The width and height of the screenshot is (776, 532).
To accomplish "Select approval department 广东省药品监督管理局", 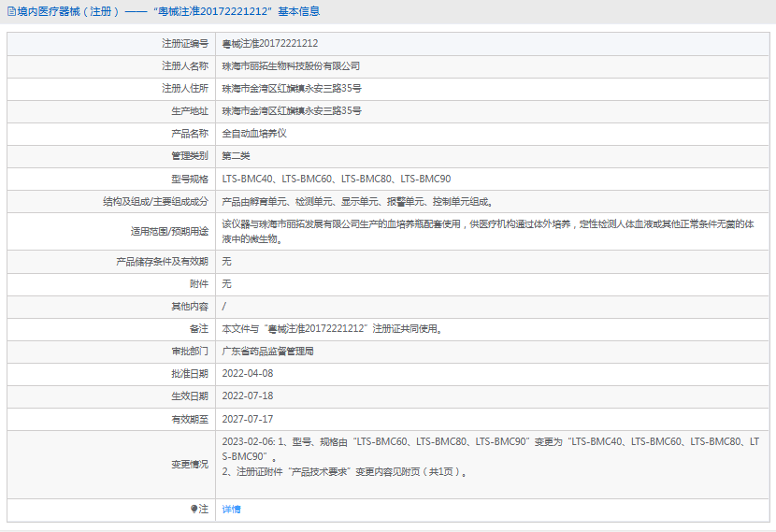I will [x=267, y=352].
